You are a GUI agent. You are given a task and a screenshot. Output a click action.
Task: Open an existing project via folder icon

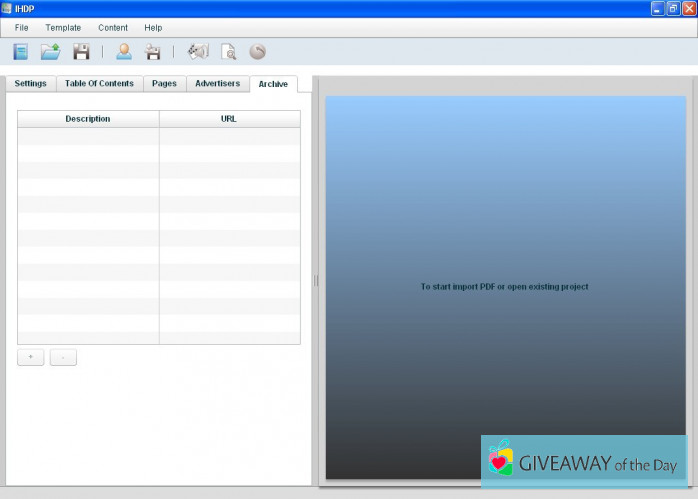click(50, 52)
